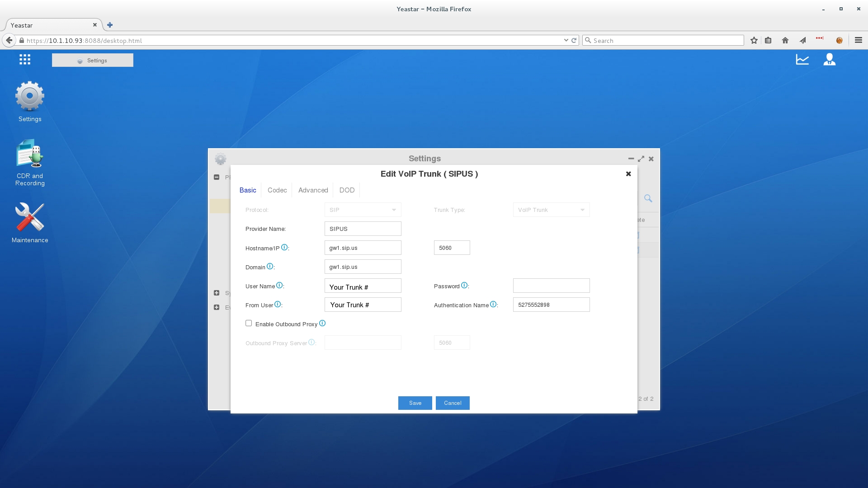Go to Firefox home page icon

785,40
